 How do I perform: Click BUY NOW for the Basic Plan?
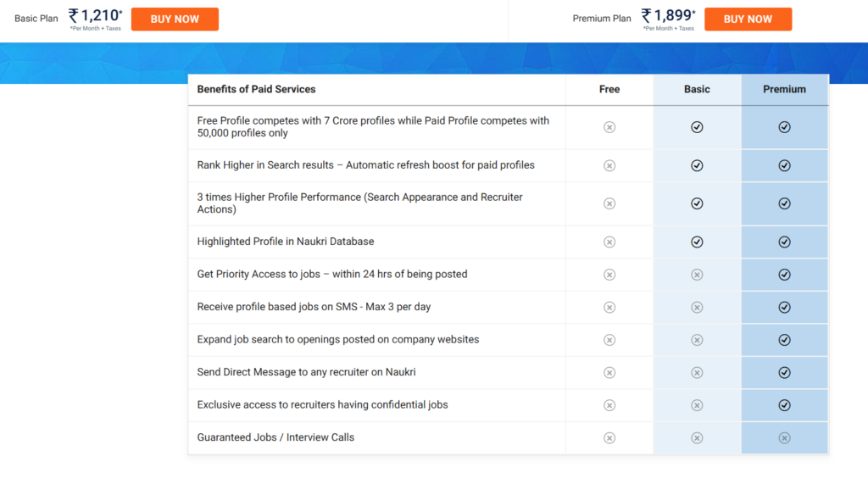175,19
